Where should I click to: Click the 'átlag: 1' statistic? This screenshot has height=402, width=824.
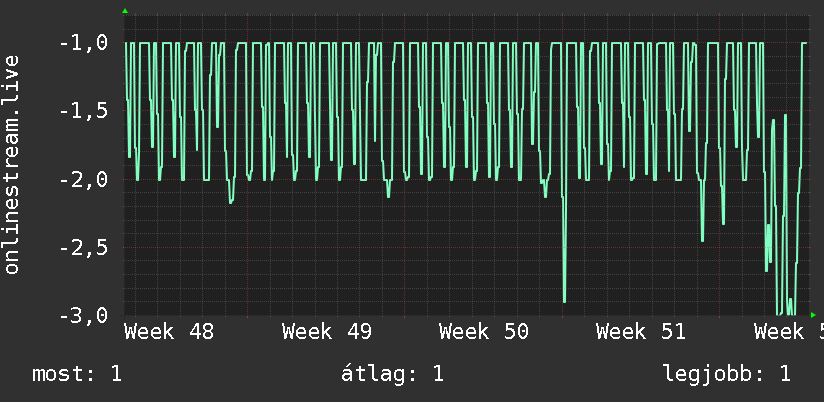coord(392,374)
